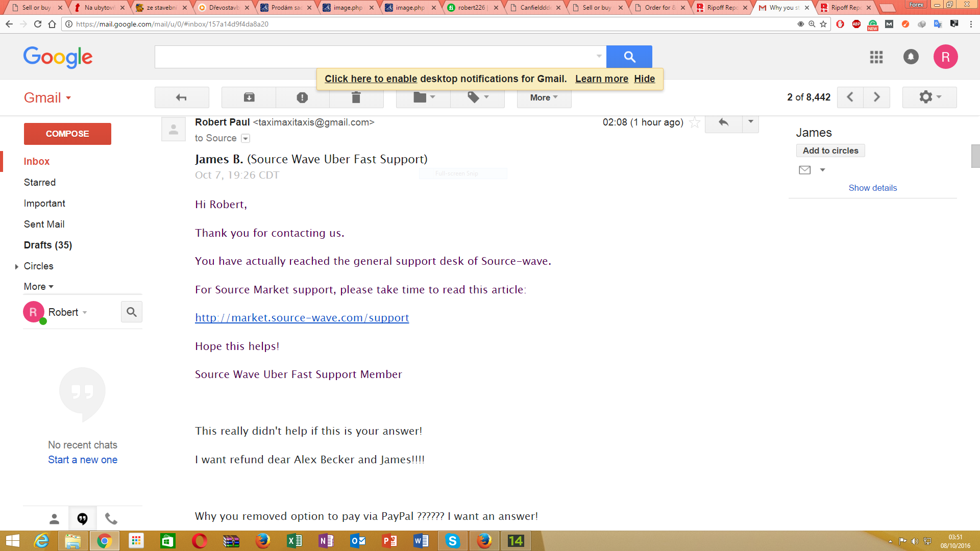Image resolution: width=980 pixels, height=551 pixels.
Task: Switch to Contacts tab in chat panel
Action: tap(54, 519)
